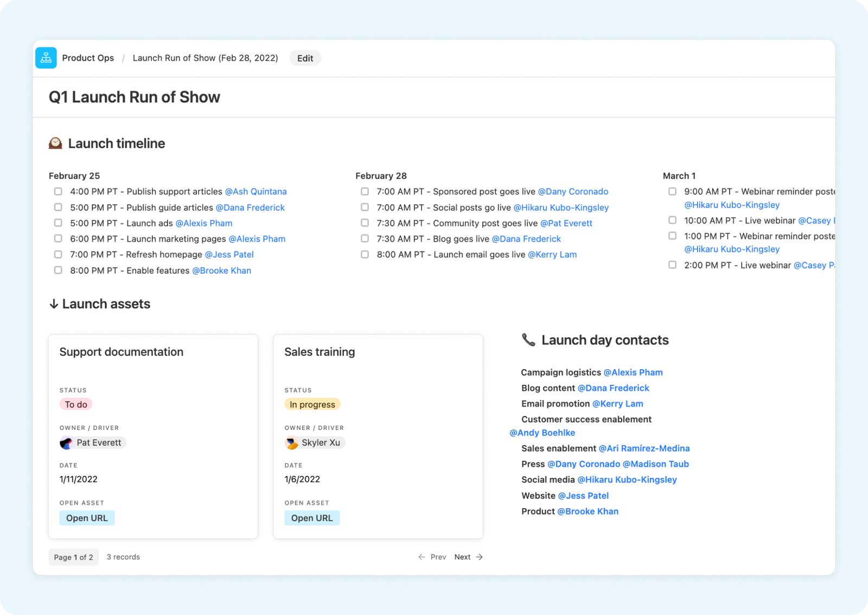Image resolution: width=868 pixels, height=615 pixels.
Task: Check the Launch marketing pages task
Action: [58, 239]
